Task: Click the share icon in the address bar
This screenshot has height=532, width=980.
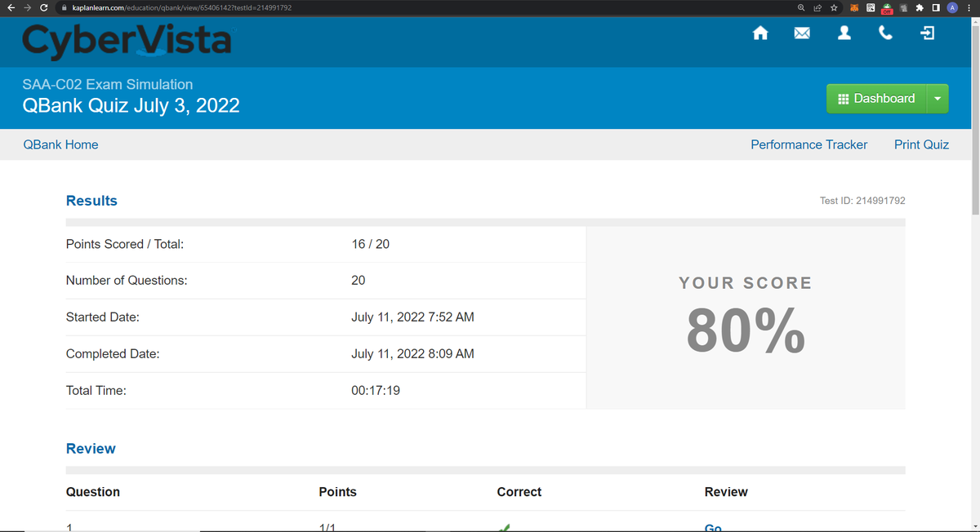Action: (817, 7)
